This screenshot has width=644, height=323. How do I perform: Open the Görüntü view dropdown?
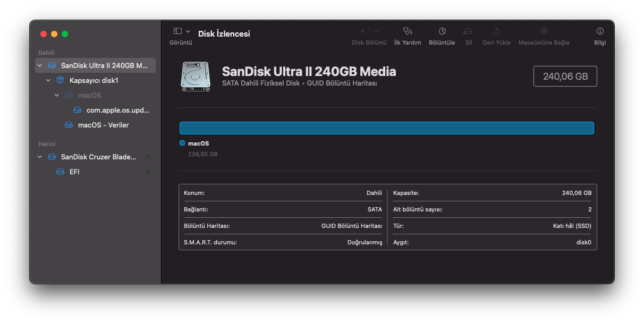(x=181, y=31)
